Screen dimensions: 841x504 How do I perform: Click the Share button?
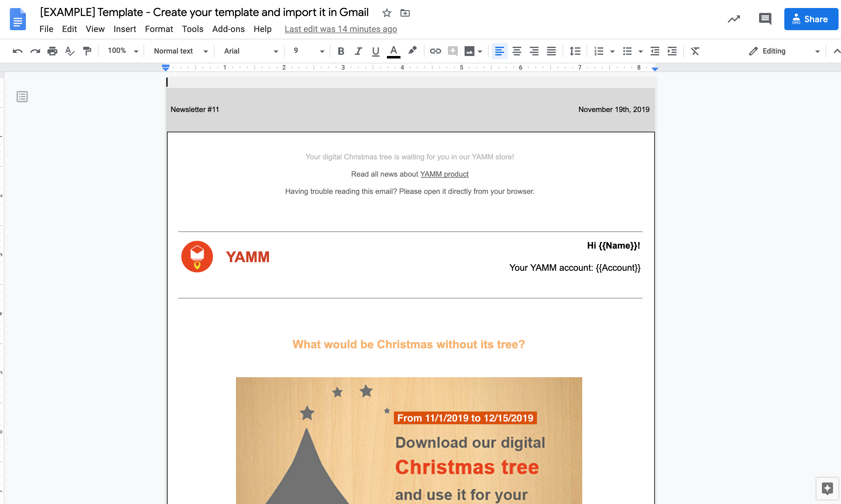click(x=811, y=18)
